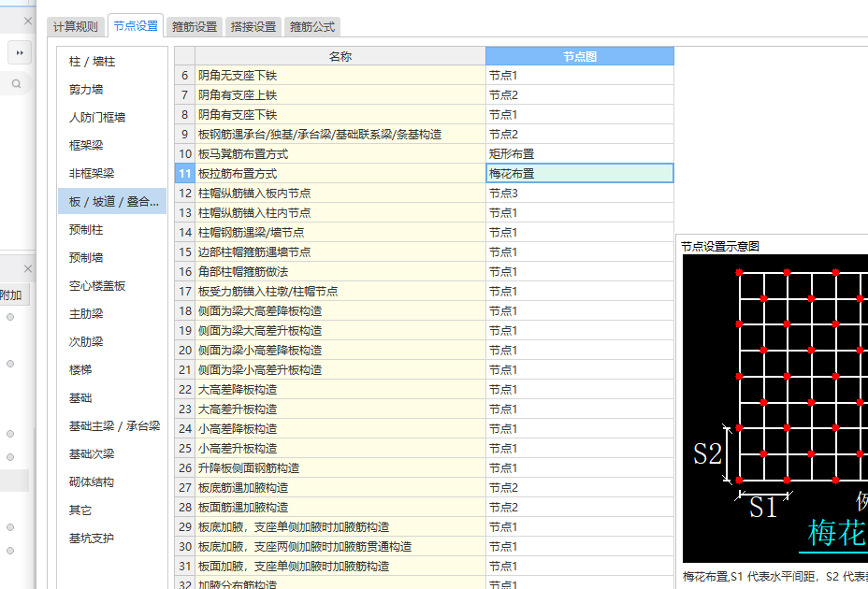Click the 节点图 column header
Image resolution: width=868 pixels, height=589 pixels.
coord(580,56)
